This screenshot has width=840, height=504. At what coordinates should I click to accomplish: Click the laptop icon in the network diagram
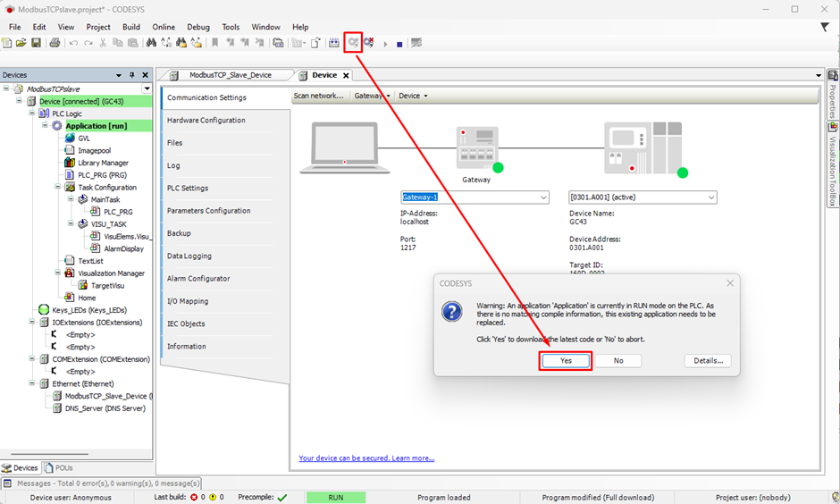point(344,147)
